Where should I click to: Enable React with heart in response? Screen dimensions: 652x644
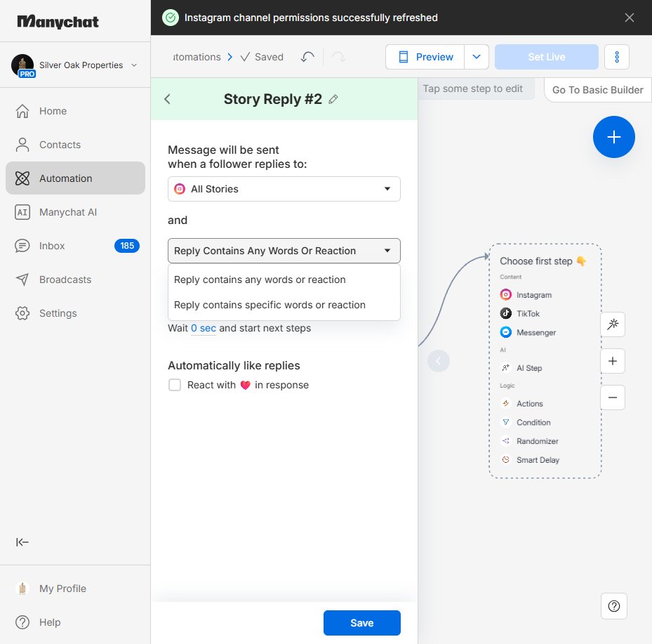(x=175, y=385)
